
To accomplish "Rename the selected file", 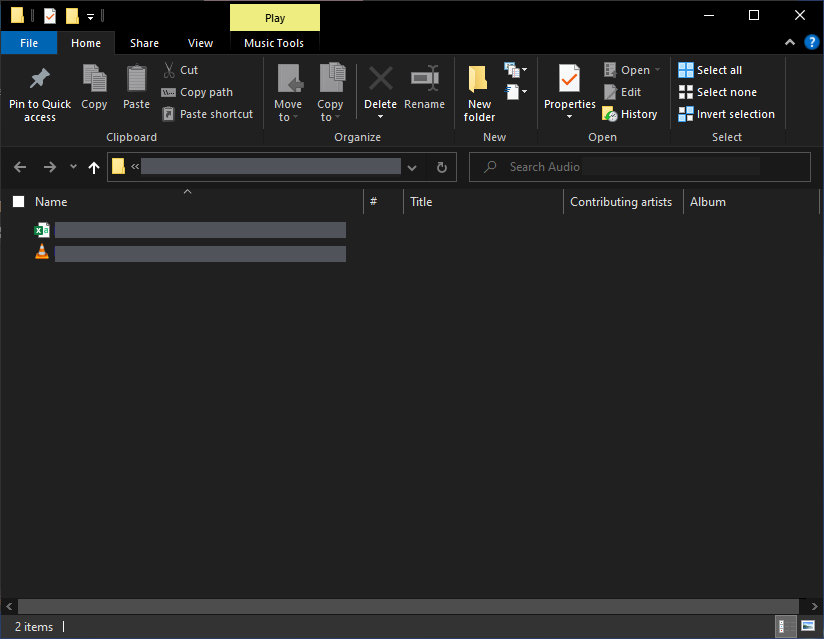I will (425, 87).
